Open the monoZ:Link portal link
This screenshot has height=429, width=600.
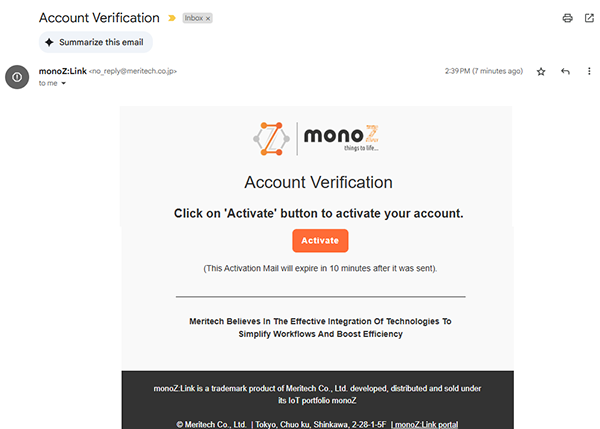coord(428,424)
